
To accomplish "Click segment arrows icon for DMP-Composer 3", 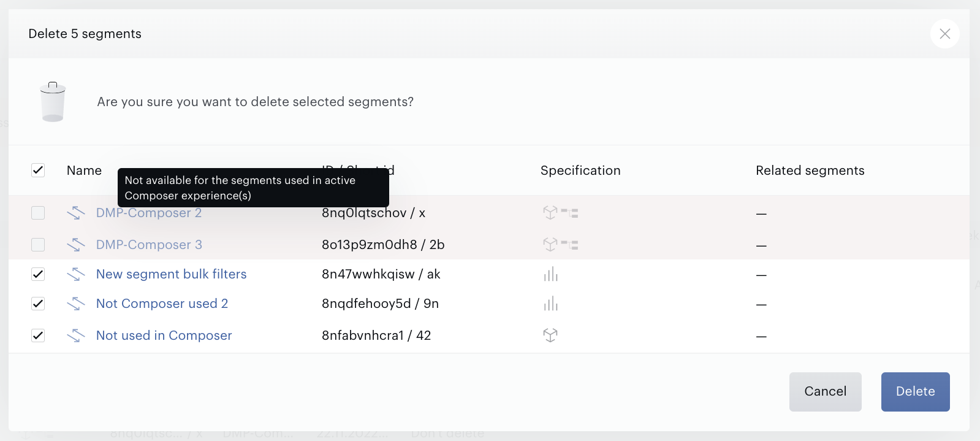I will (x=76, y=245).
